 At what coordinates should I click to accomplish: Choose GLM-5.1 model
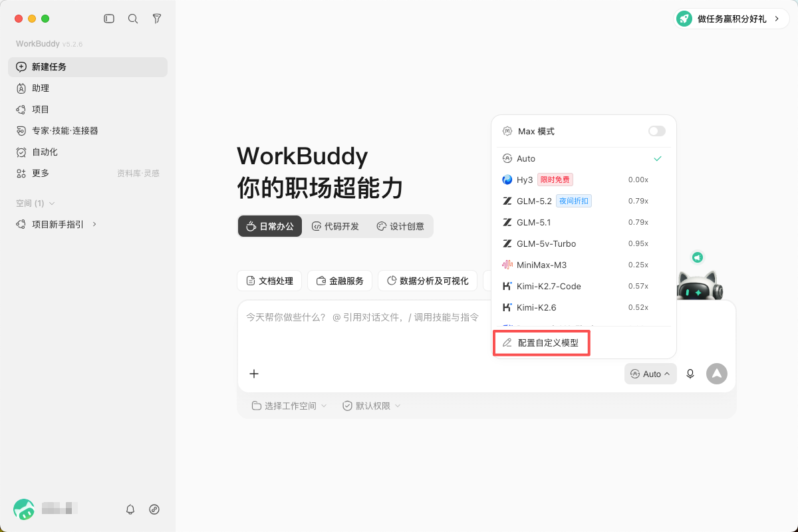583,222
